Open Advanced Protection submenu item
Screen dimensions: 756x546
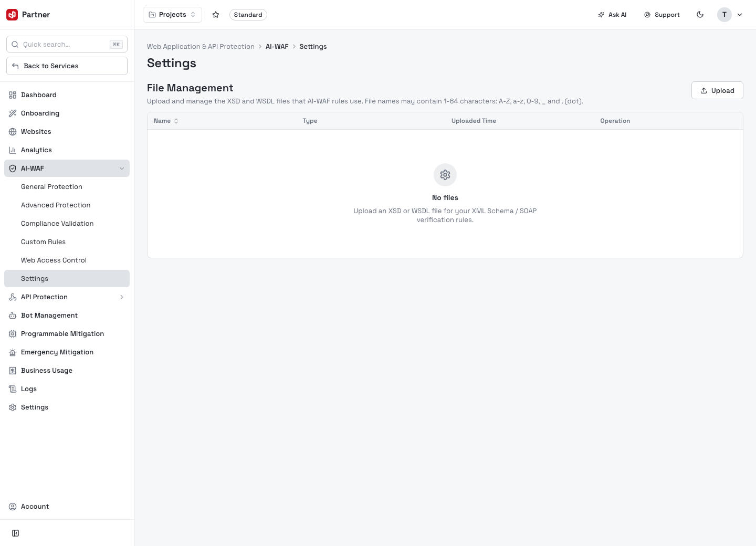tap(67, 205)
